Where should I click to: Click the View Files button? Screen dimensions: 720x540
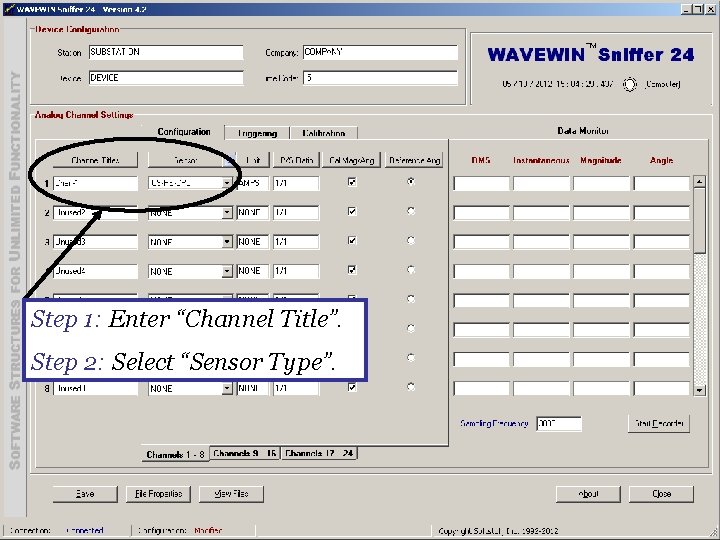[x=231, y=494]
